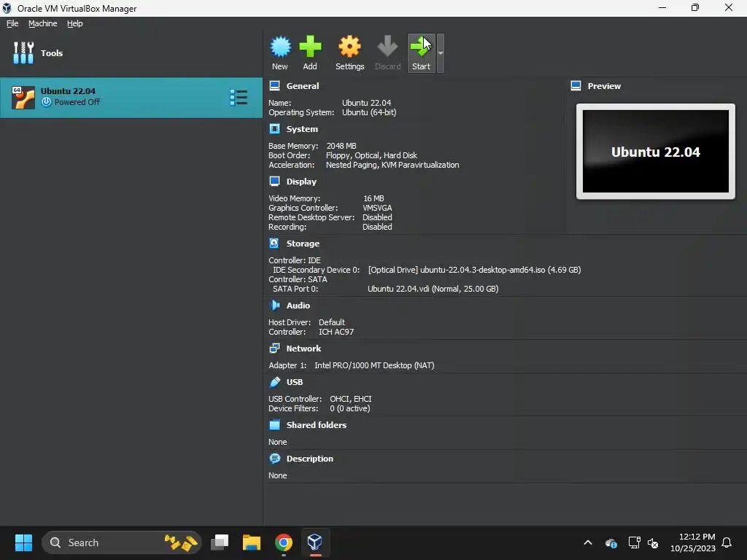This screenshot has width=747, height=560.
Task: Open the Network settings heading link
Action: point(303,349)
